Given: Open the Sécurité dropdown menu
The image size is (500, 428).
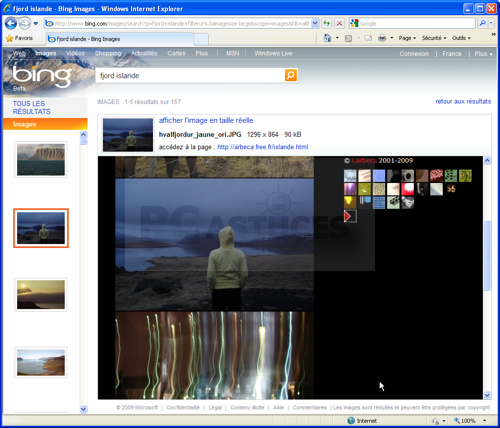Looking at the screenshot, I should click(434, 38).
